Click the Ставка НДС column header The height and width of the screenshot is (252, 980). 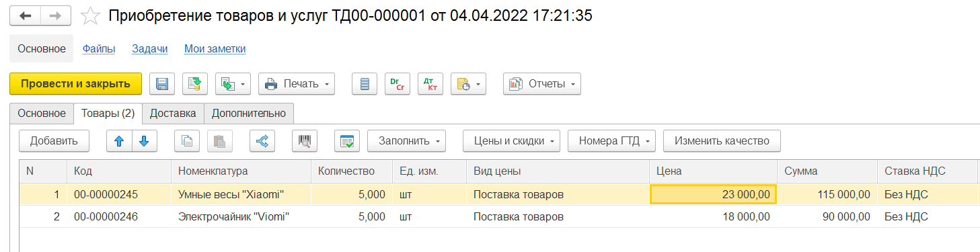point(927,171)
